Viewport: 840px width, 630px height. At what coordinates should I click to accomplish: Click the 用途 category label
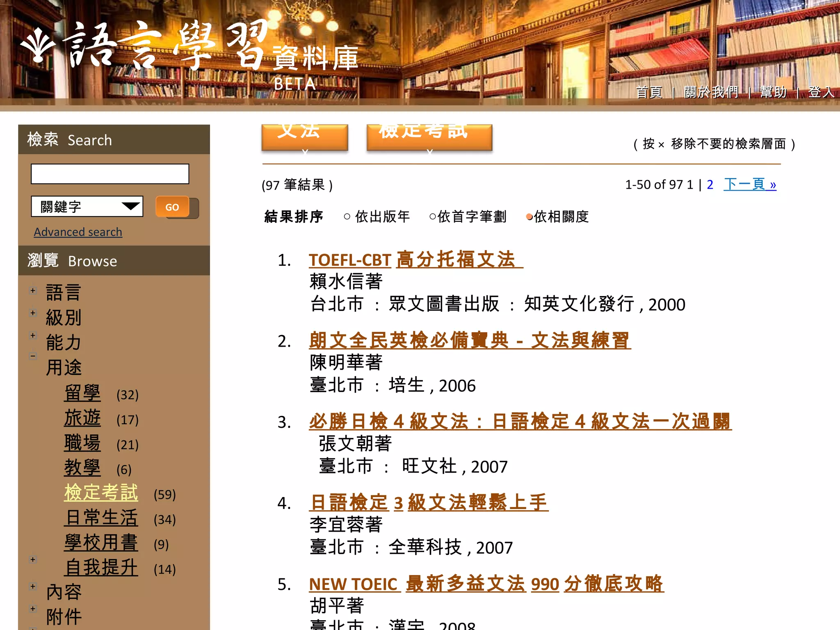pos(64,367)
